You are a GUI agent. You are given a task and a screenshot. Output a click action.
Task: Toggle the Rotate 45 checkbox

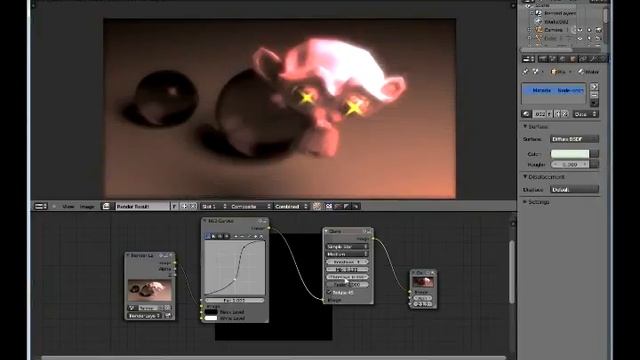pyautogui.click(x=329, y=292)
